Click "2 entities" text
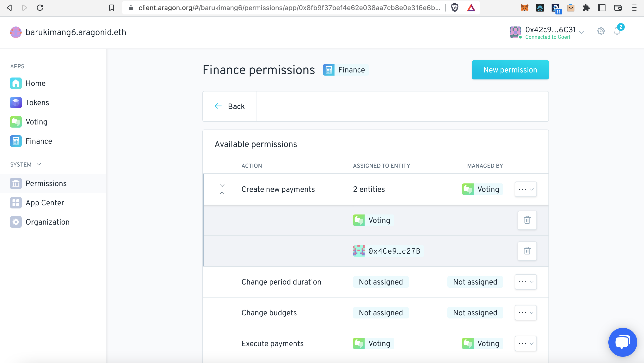 369,189
